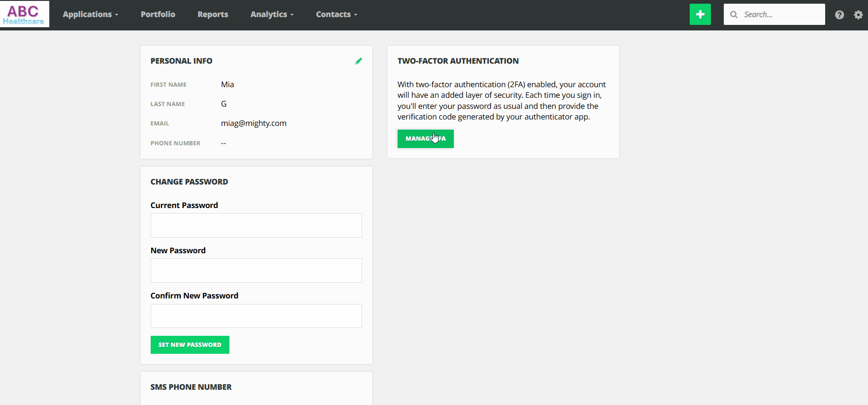Click the email miag@mighty.com

tap(254, 123)
